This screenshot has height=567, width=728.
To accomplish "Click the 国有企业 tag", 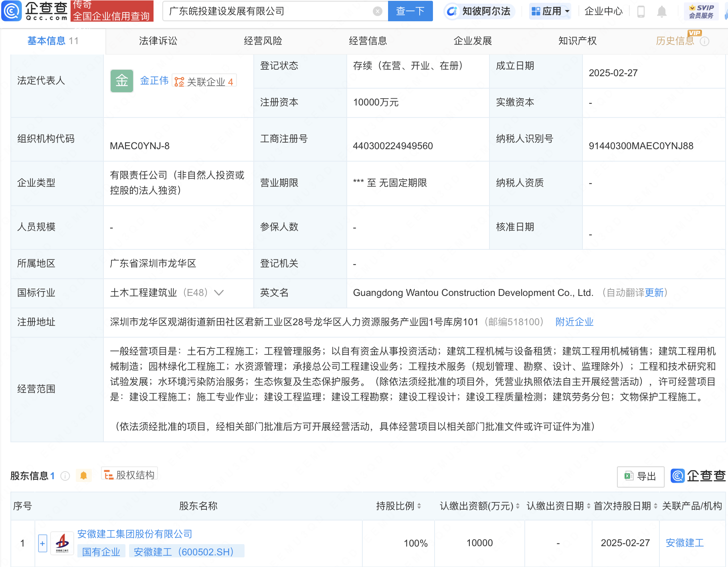I will (101, 552).
